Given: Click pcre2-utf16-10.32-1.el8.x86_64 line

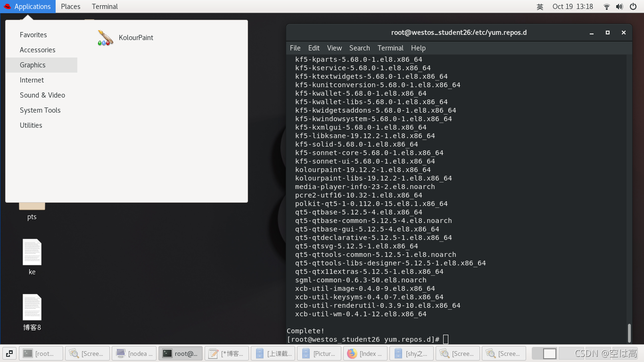Looking at the screenshot, I should [358, 195].
